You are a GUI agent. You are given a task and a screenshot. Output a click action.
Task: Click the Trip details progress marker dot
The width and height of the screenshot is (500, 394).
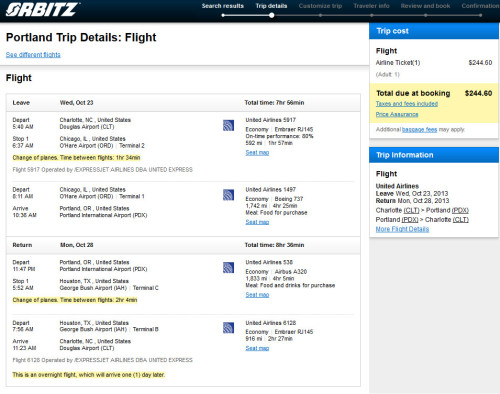pos(272,15)
